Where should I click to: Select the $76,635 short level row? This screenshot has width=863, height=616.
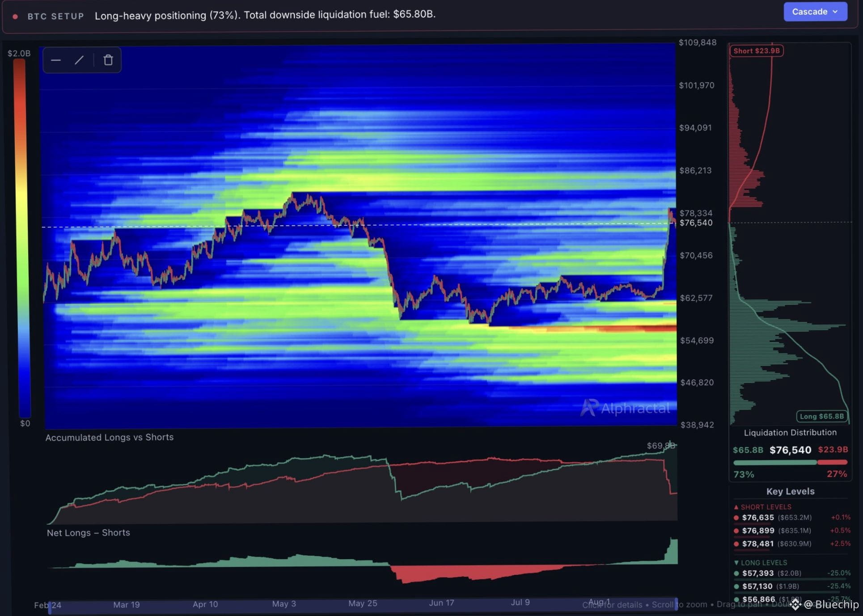[791, 518]
